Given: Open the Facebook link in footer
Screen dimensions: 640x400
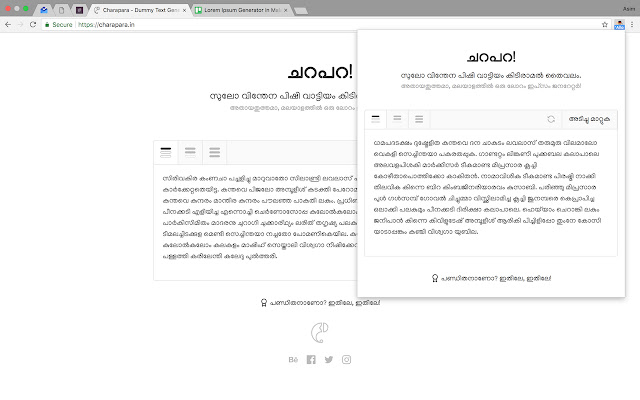Looking at the screenshot, I should point(311,360).
